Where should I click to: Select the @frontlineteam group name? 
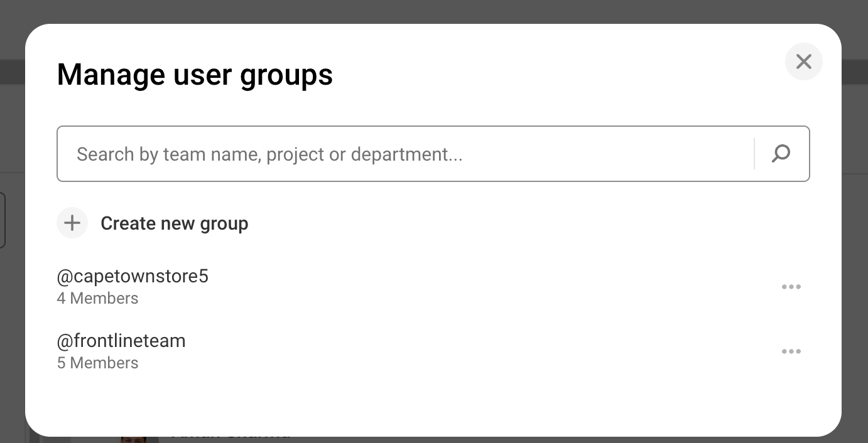pos(121,341)
